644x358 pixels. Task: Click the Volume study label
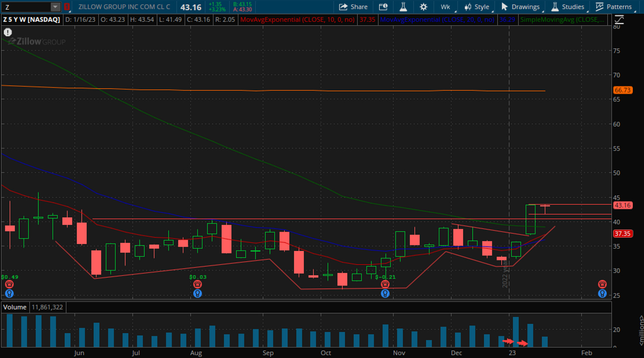pos(15,307)
